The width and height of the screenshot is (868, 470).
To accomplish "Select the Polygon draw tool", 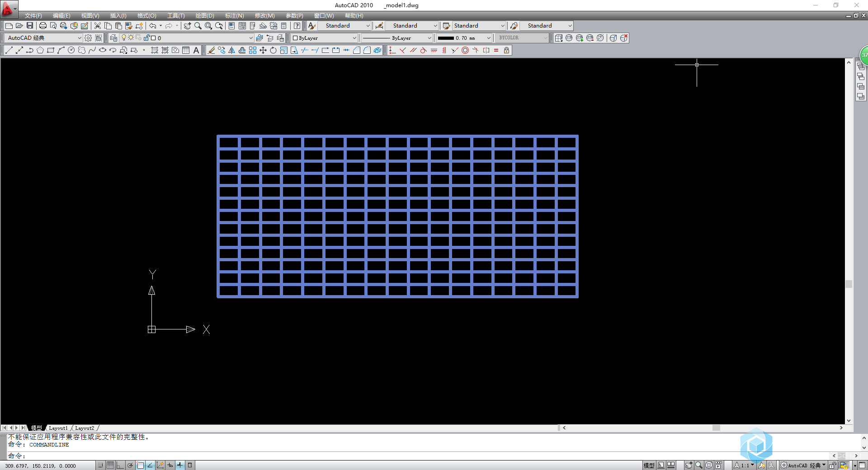I will click(x=40, y=50).
